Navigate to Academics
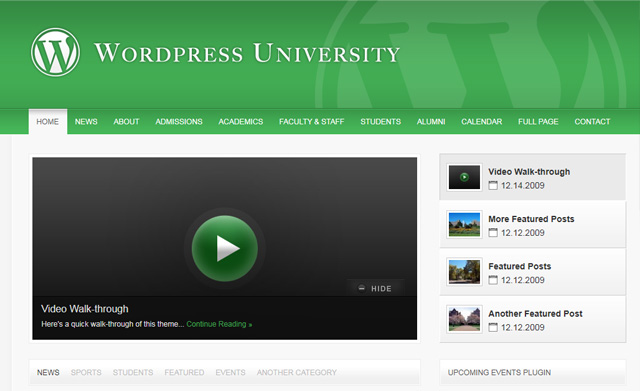The height and width of the screenshot is (391, 640). (x=240, y=122)
